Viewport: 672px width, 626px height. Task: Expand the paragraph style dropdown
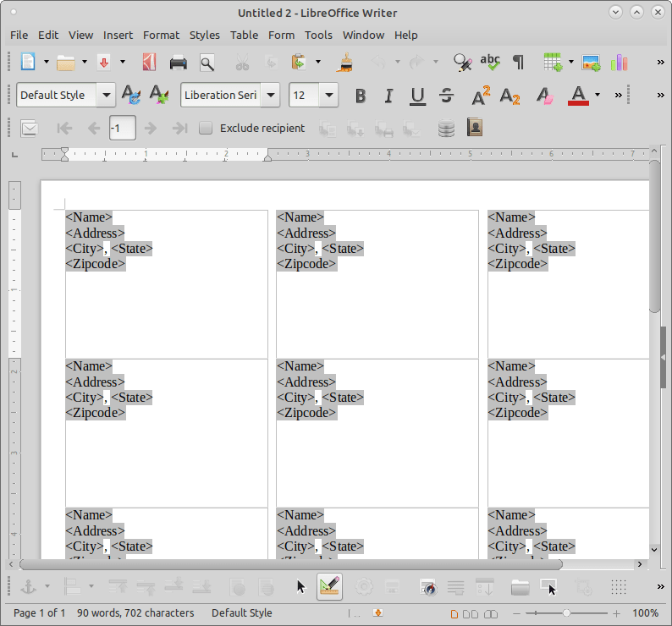coord(106,95)
